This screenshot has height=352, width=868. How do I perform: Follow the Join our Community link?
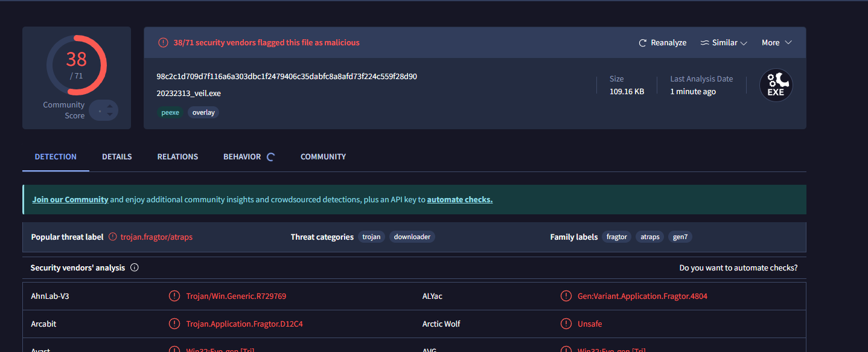tap(70, 200)
